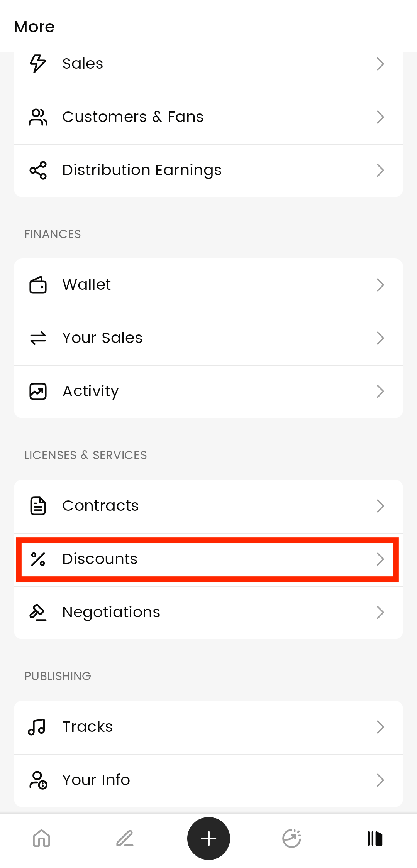This screenshot has width=417, height=868.
Task: Tap the Distribution Earnings share icon
Action: [38, 170]
